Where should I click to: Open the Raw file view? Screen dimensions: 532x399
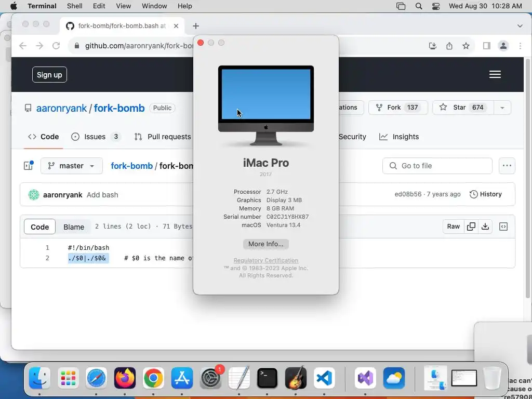pos(453,227)
